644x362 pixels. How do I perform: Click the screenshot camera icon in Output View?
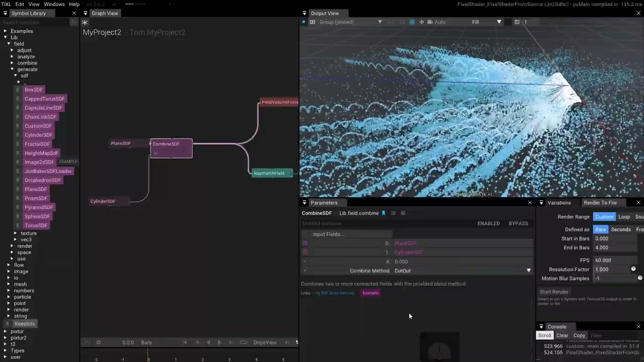pyautogui.click(x=517, y=22)
